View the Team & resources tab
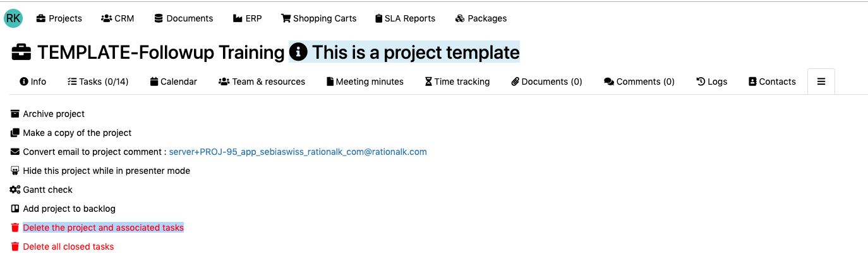 click(x=262, y=82)
